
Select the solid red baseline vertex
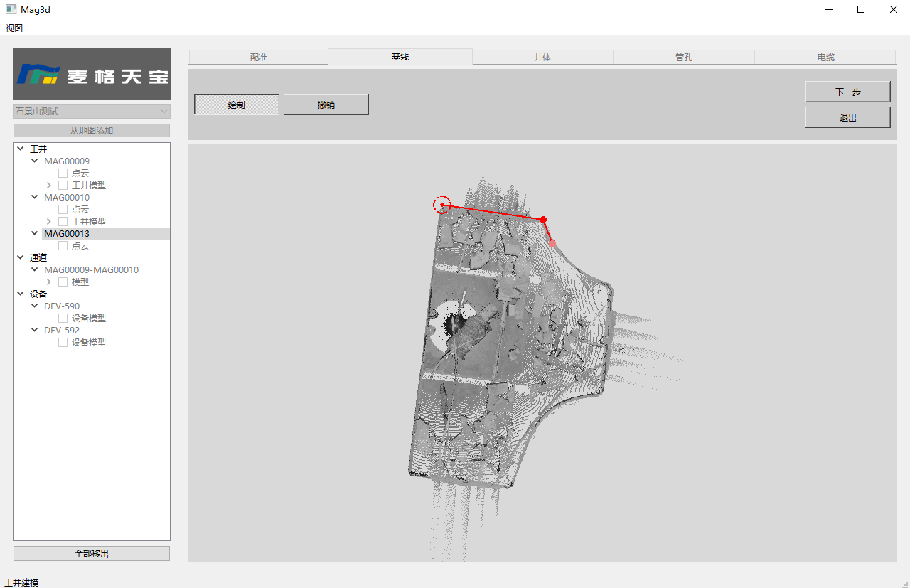543,220
